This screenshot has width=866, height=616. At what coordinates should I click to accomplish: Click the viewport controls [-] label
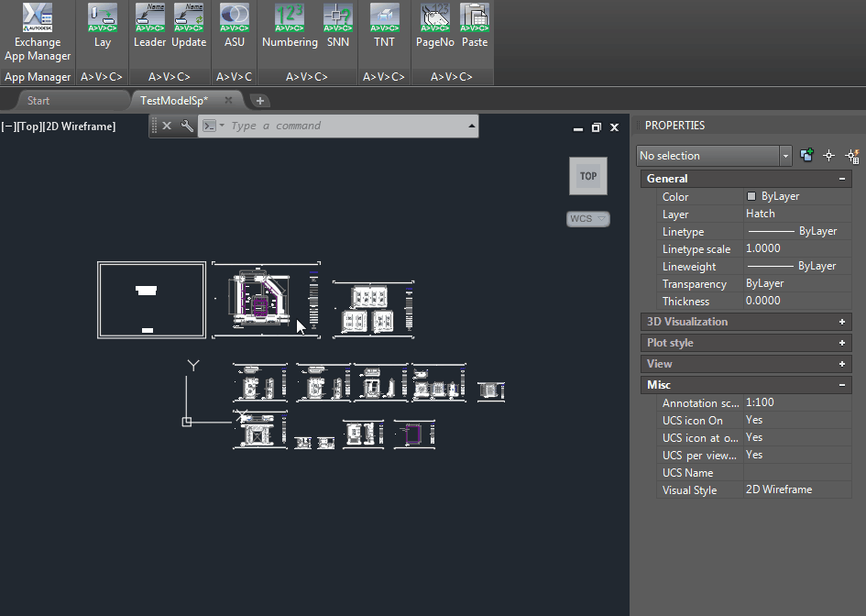7,126
